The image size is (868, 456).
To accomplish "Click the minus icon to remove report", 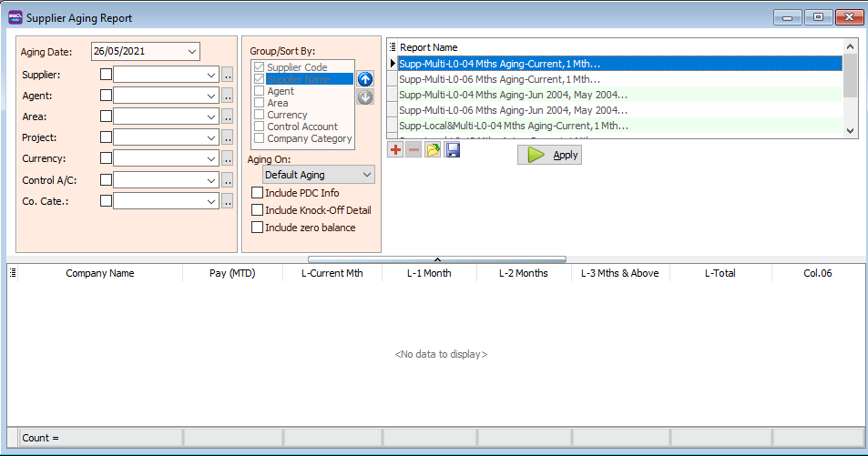I will tap(414, 149).
